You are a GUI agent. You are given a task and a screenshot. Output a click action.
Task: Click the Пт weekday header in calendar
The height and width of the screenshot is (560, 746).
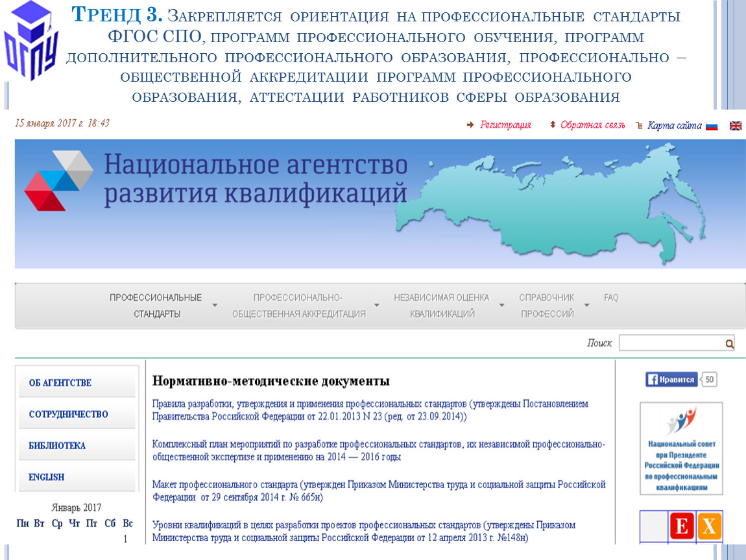tap(92, 524)
